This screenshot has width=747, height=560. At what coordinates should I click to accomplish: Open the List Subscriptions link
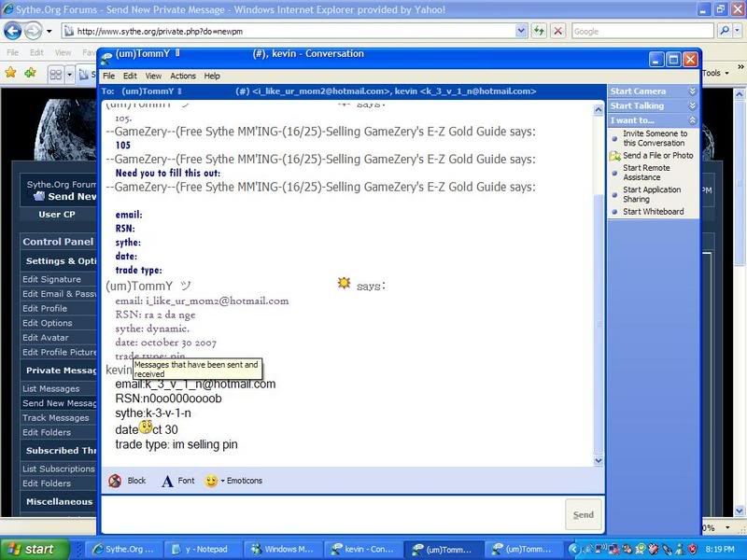pyautogui.click(x=58, y=469)
